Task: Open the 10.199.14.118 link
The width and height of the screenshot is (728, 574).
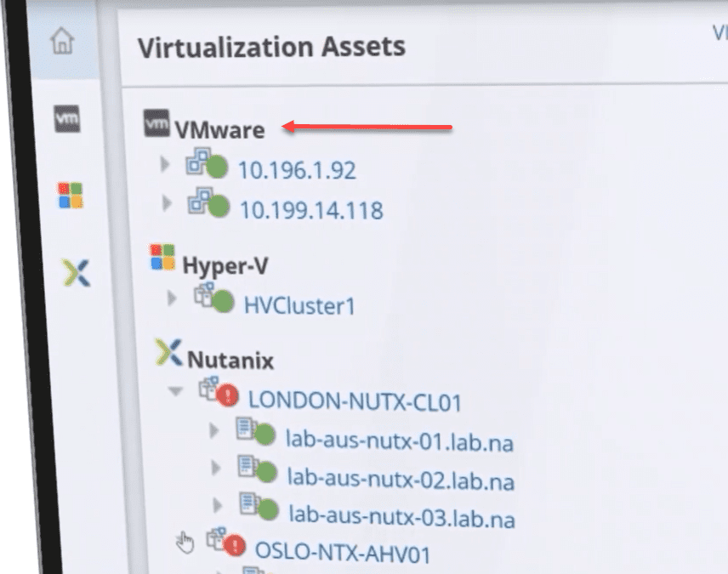Action: tap(311, 210)
